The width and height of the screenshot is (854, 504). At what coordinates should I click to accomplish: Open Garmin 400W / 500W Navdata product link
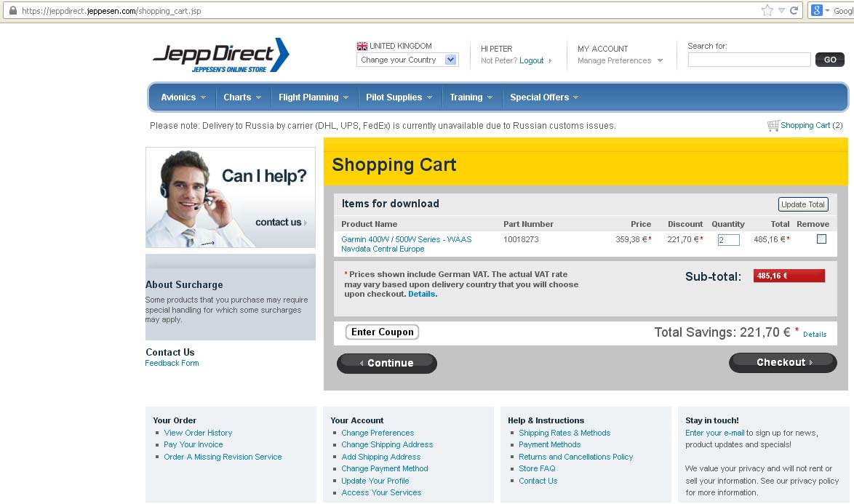click(407, 244)
